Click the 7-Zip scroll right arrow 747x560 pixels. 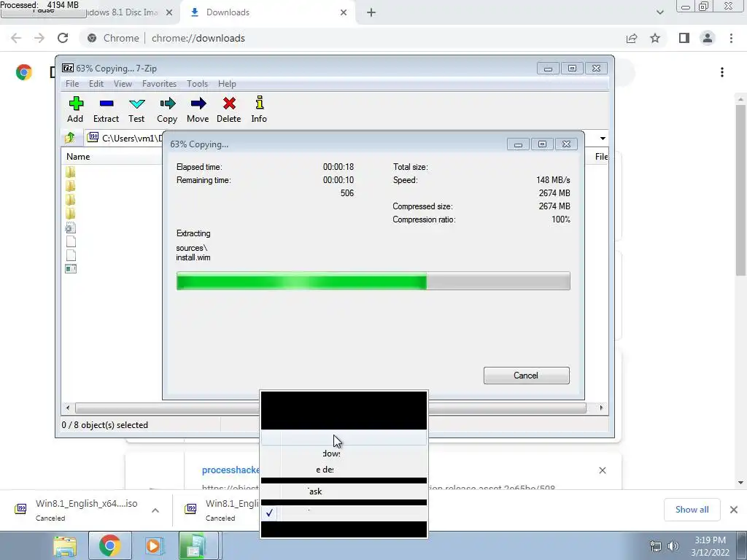[601, 408]
